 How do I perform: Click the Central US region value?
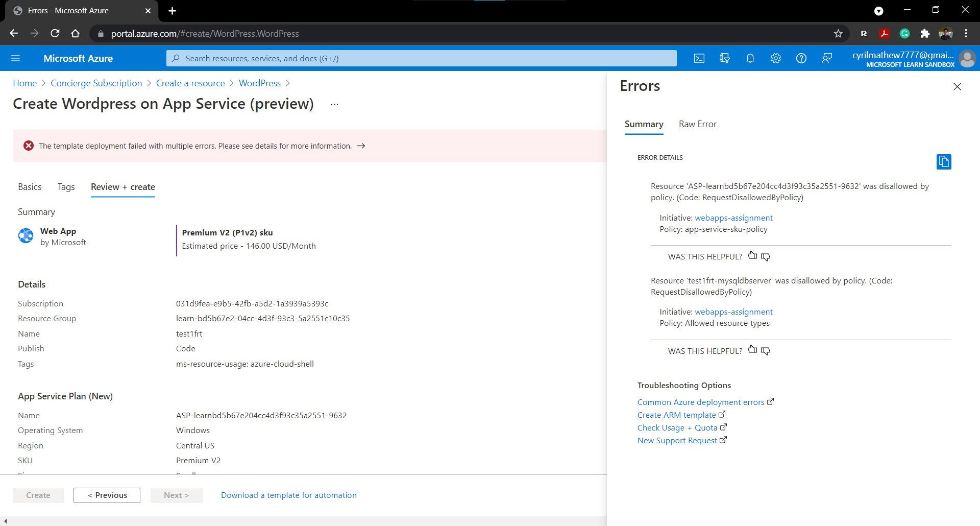click(x=195, y=446)
